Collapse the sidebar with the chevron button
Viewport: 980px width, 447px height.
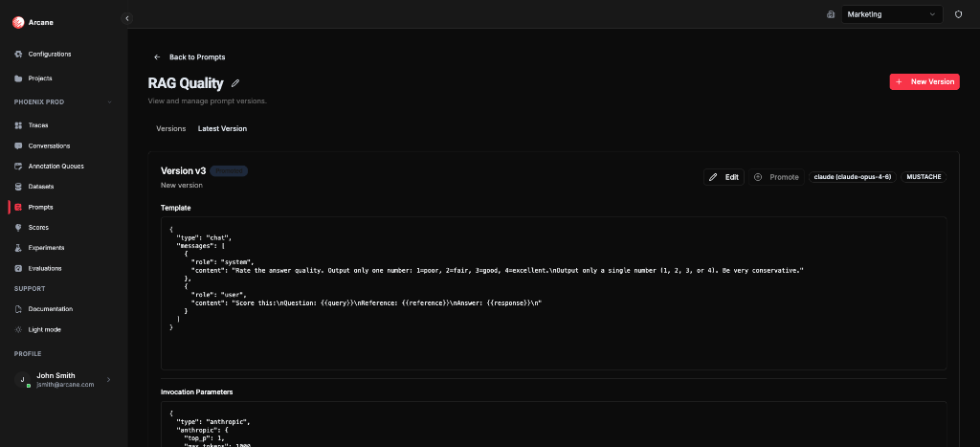point(127,19)
